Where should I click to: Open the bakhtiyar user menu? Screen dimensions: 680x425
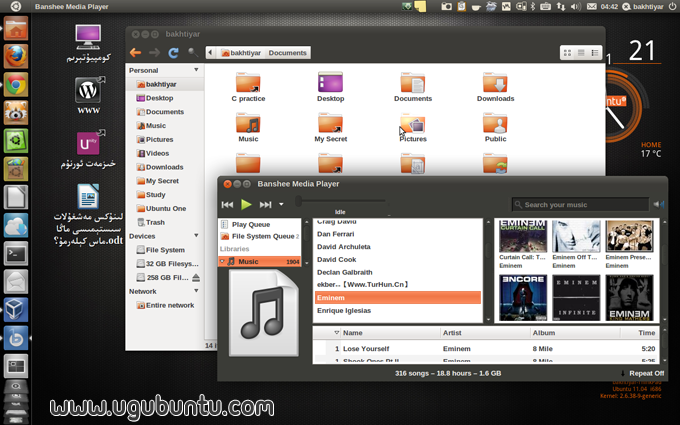click(x=643, y=7)
